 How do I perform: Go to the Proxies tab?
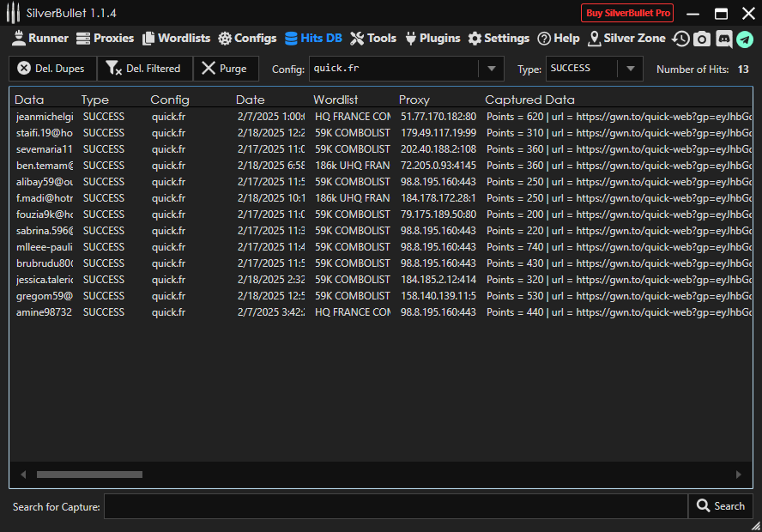click(x=105, y=39)
